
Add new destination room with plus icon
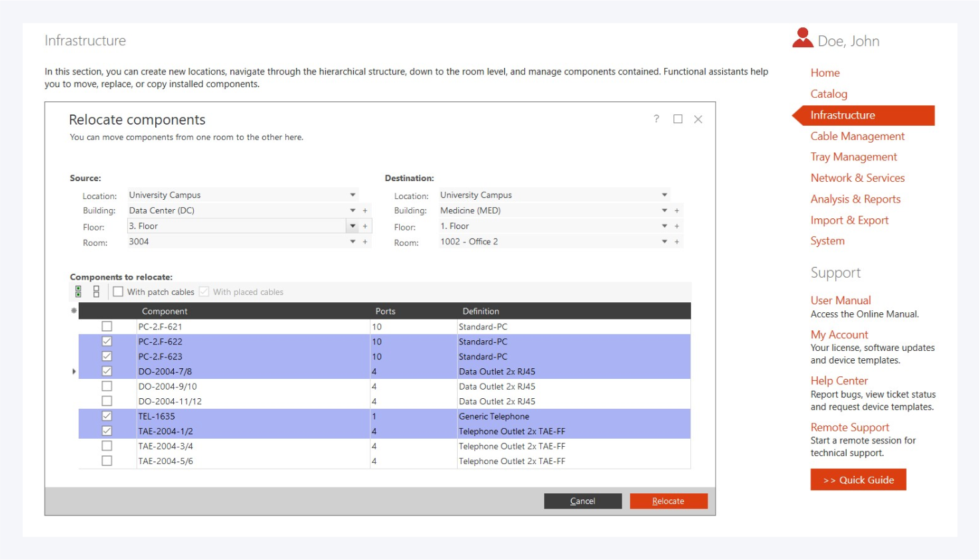coord(677,242)
